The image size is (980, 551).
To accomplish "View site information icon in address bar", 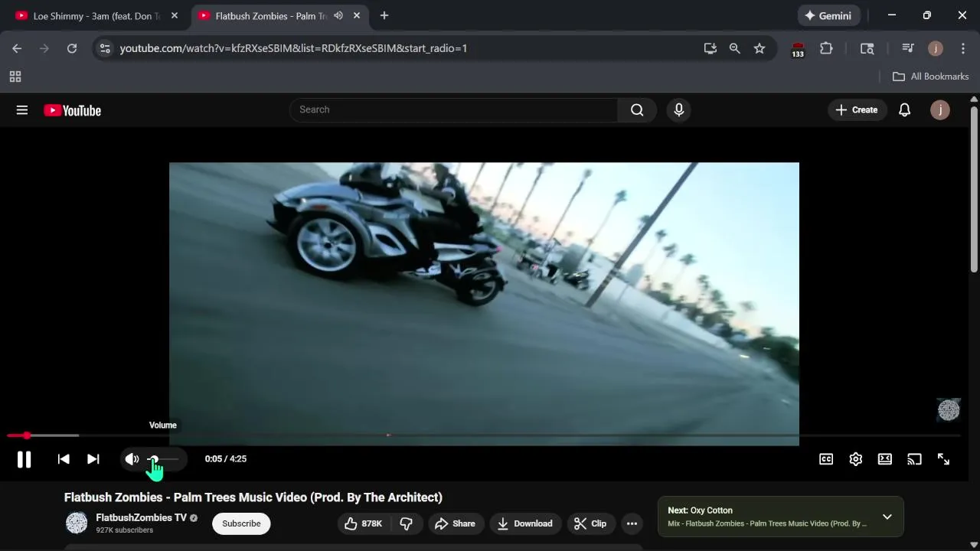I will (x=105, y=48).
